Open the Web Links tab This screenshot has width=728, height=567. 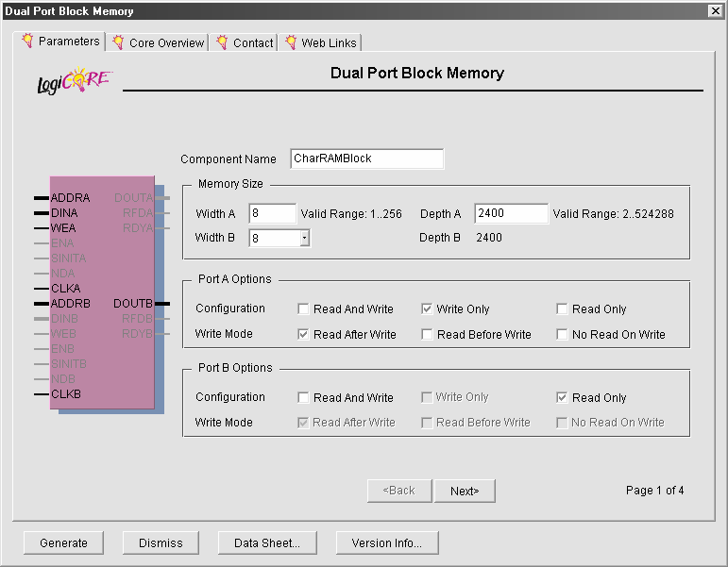pos(320,42)
